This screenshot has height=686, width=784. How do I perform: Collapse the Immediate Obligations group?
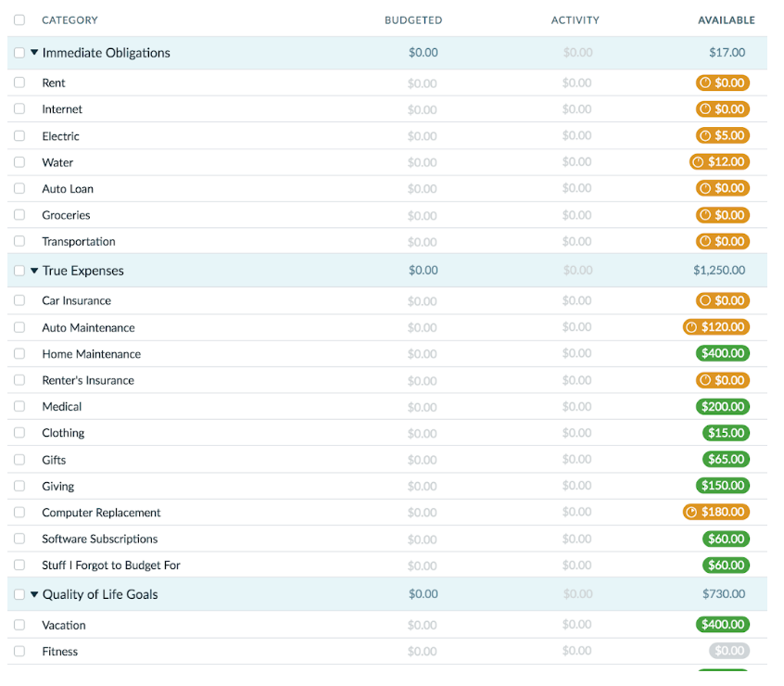tap(34, 53)
